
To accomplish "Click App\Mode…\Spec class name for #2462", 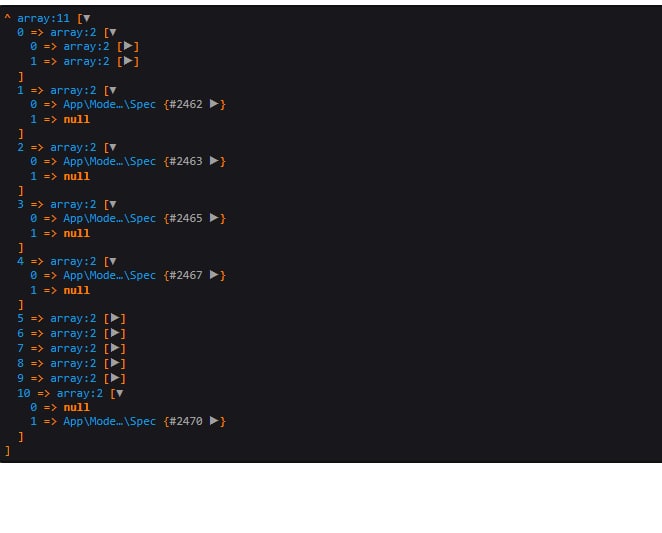I will [110, 104].
